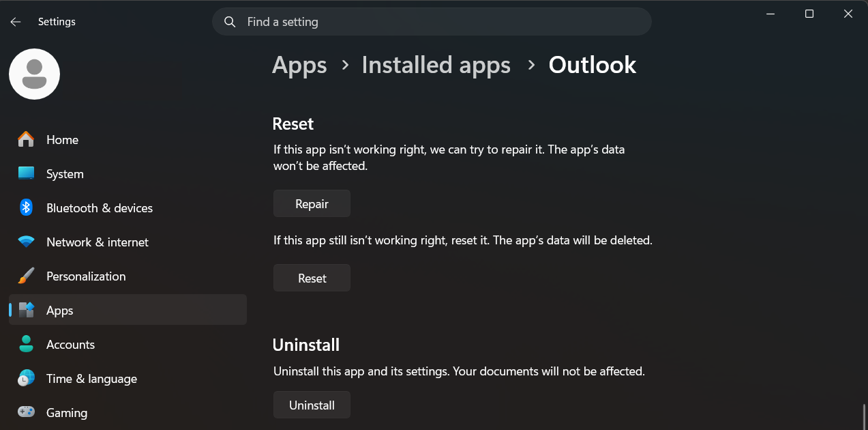Go back using the arrow beside Settings

16,22
